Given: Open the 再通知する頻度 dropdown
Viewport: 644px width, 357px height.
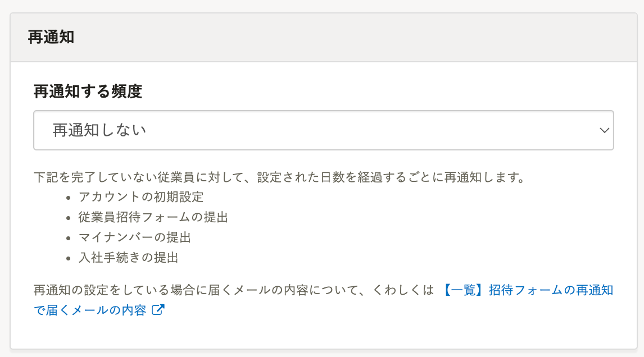Looking at the screenshot, I should [323, 130].
